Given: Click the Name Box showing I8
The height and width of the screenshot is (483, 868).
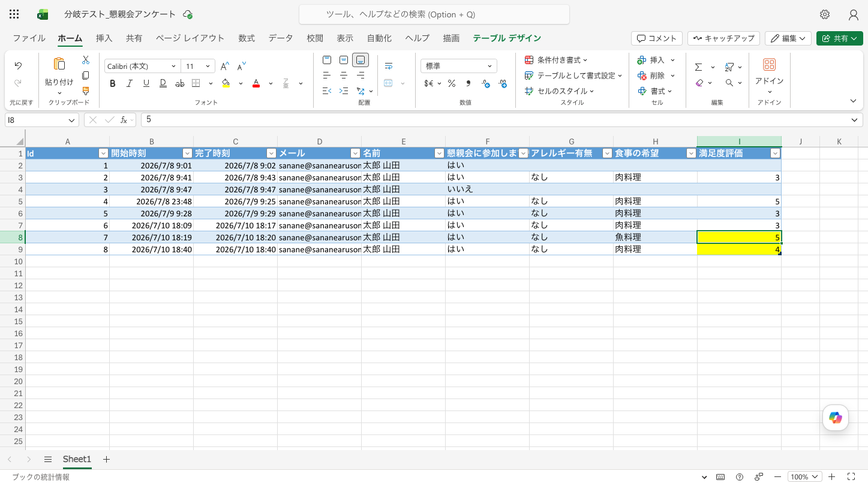Looking at the screenshot, I should click(42, 120).
